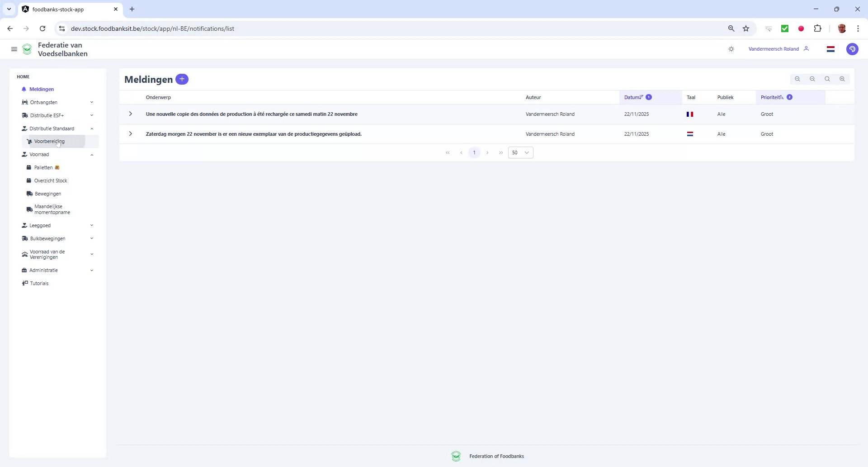Toggle the dark mode sun icon
868x467 pixels.
point(731,49)
